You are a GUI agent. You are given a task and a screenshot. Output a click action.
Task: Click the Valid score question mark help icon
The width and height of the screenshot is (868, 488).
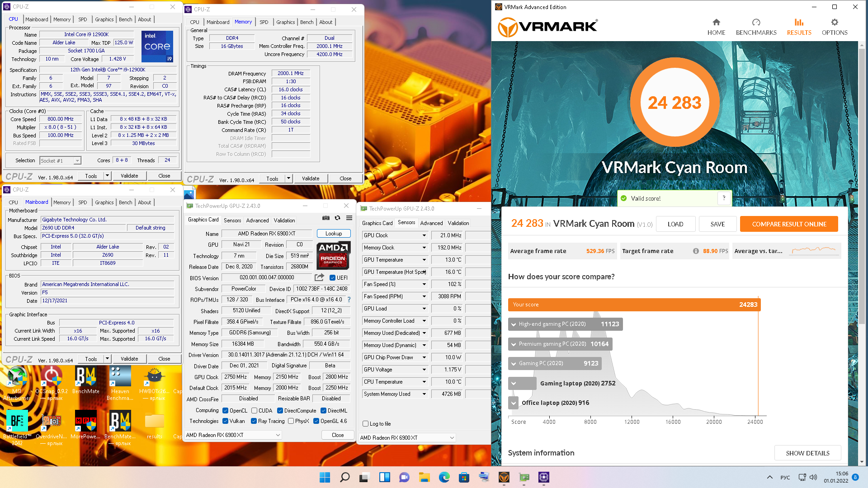point(724,198)
